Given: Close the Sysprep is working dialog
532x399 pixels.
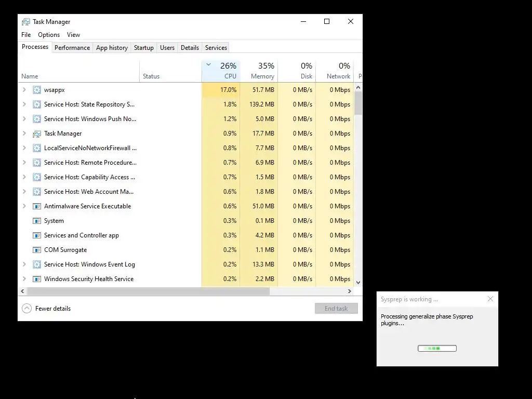Looking at the screenshot, I should tap(490, 299).
